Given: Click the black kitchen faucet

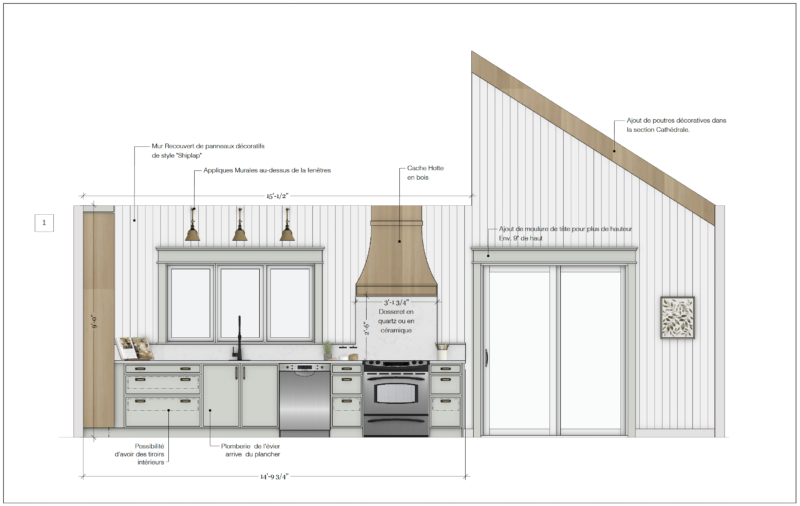Looking at the screenshot, I should [238, 338].
